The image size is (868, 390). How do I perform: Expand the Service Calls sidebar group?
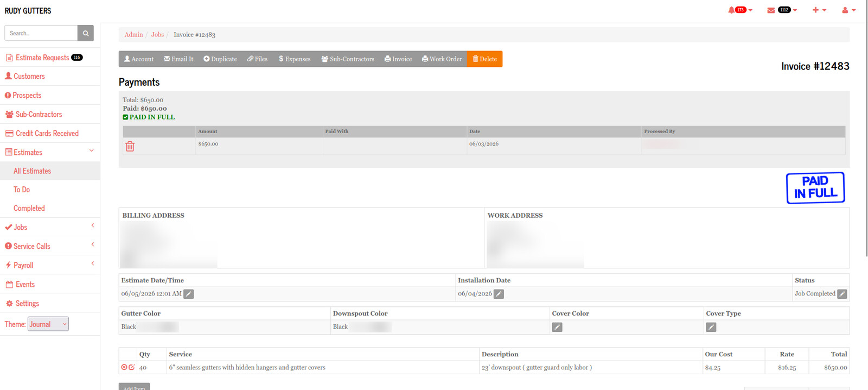50,246
